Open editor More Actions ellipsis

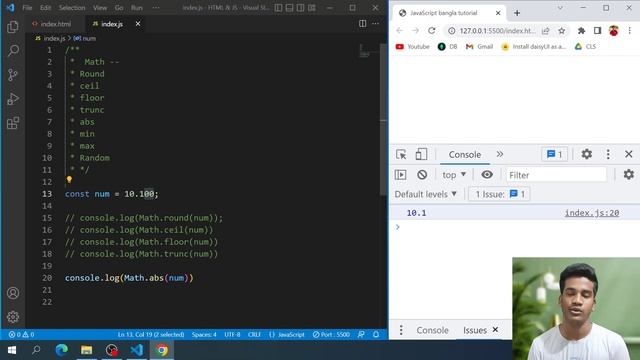(376, 24)
